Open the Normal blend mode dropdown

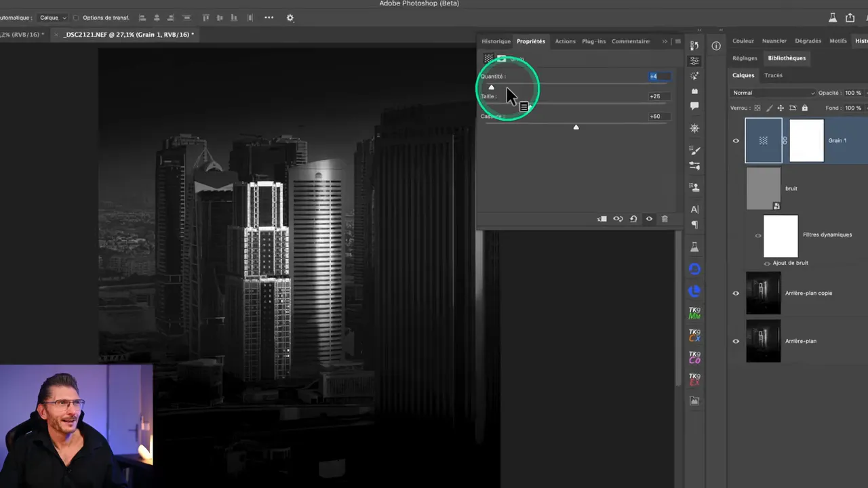point(773,93)
